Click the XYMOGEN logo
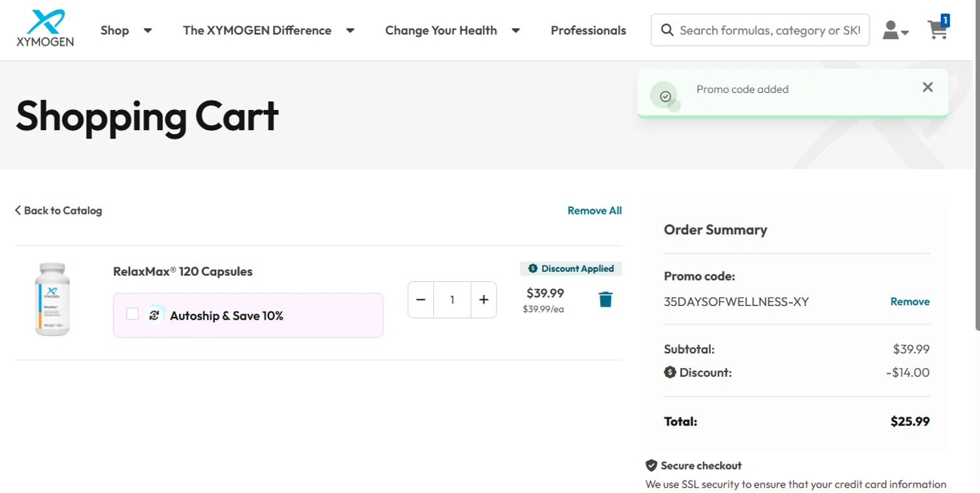 point(45,28)
